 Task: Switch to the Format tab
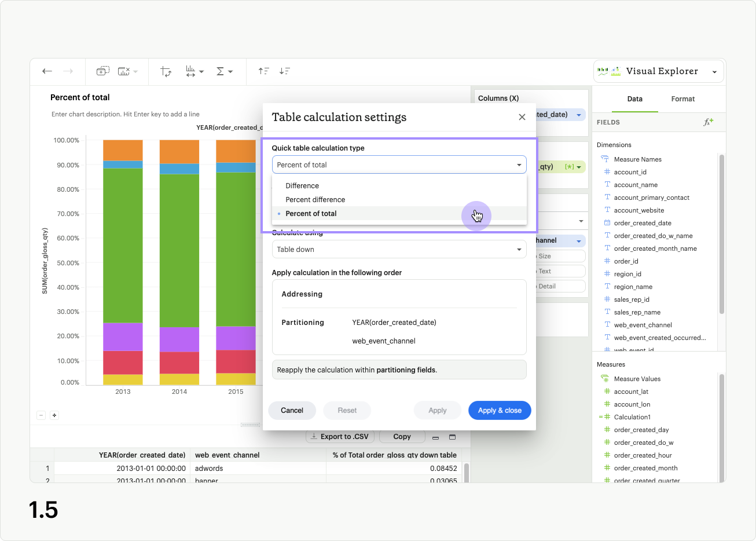click(x=682, y=98)
